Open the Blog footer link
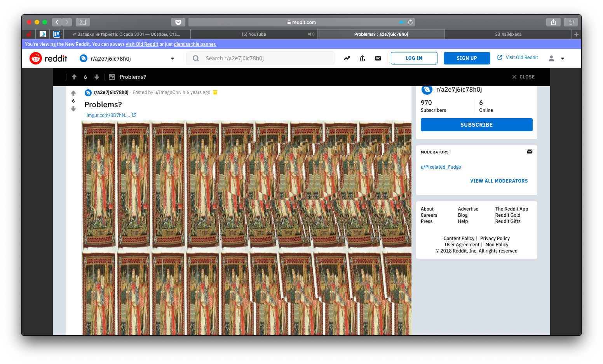The image size is (603, 364). (x=463, y=215)
